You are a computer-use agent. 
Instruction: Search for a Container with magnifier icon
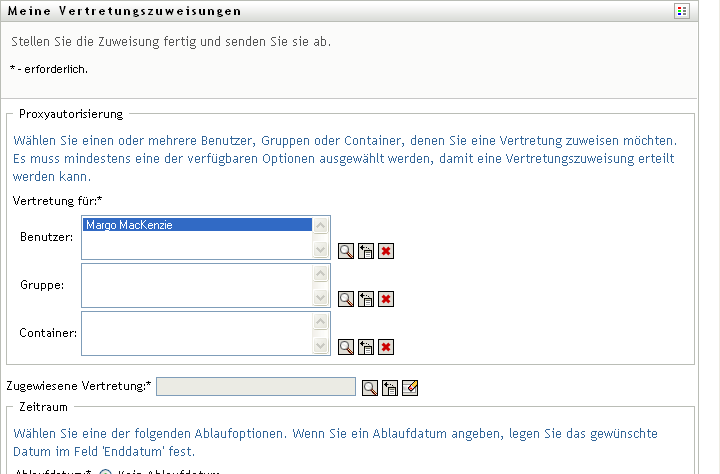pos(346,347)
